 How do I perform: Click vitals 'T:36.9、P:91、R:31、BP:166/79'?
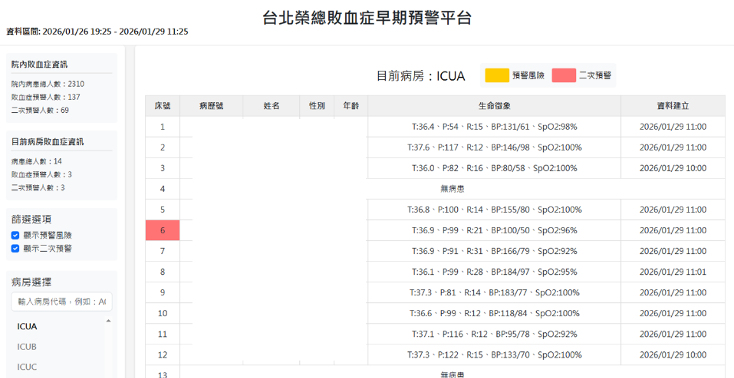pyautogui.click(x=494, y=251)
